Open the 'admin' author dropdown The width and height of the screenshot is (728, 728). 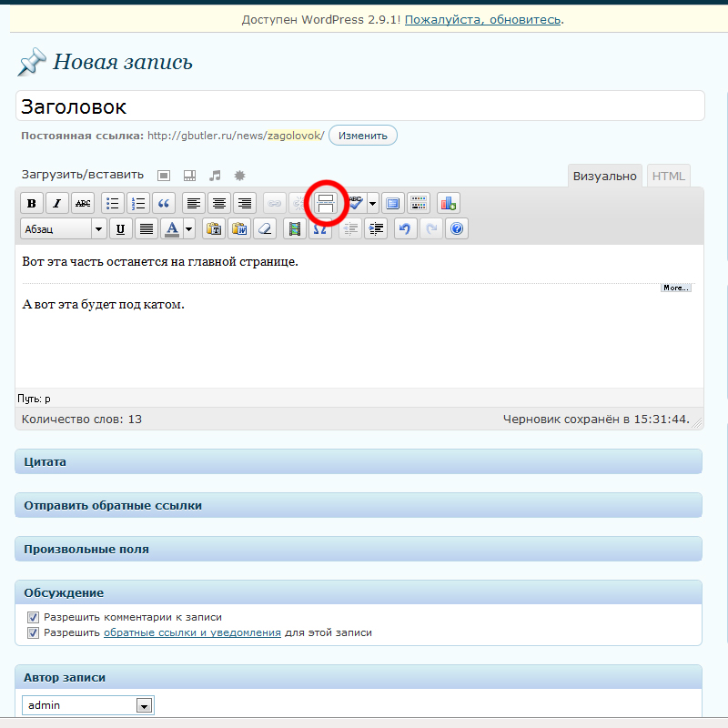tap(143, 705)
